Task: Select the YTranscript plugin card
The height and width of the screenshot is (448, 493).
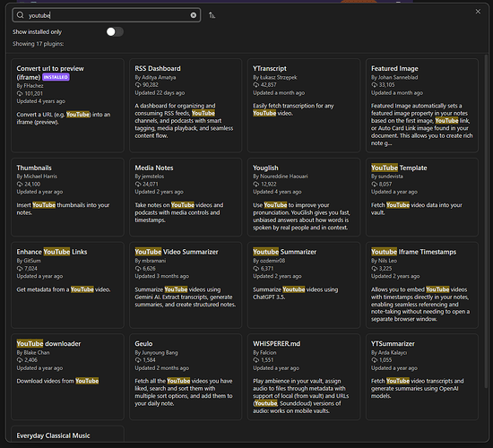Action: [x=304, y=106]
